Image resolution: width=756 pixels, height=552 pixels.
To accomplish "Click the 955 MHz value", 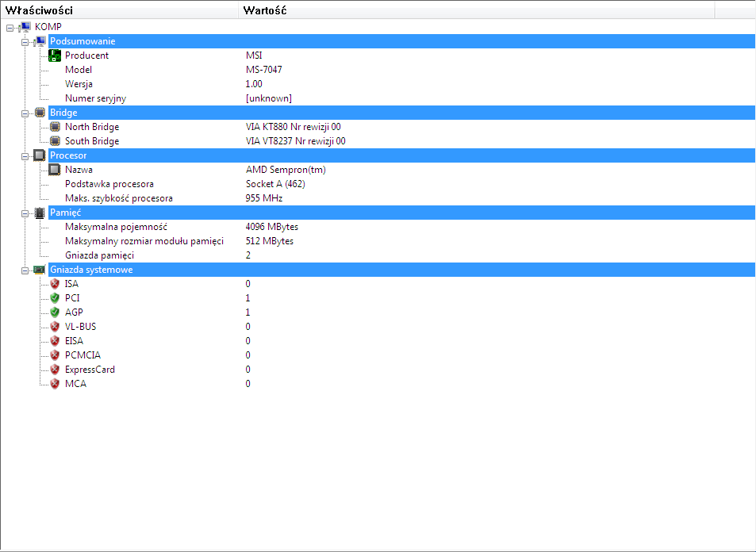I will pyautogui.click(x=263, y=198).
